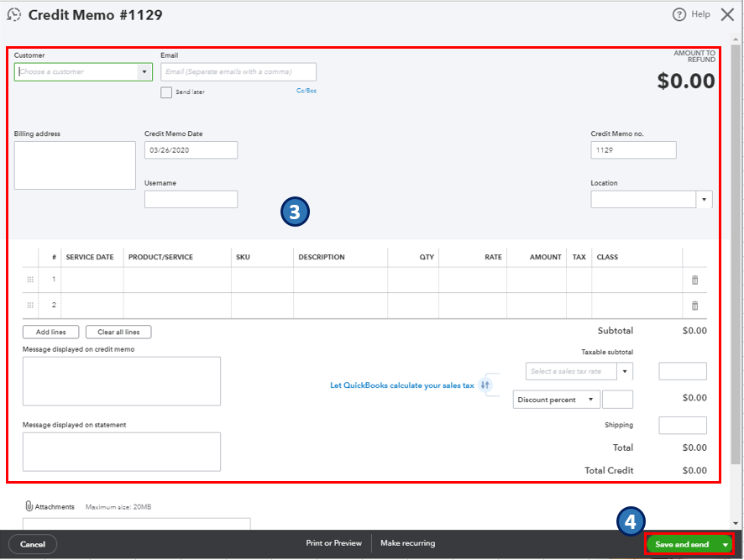Delete line 2 with trash icon

tap(694, 306)
